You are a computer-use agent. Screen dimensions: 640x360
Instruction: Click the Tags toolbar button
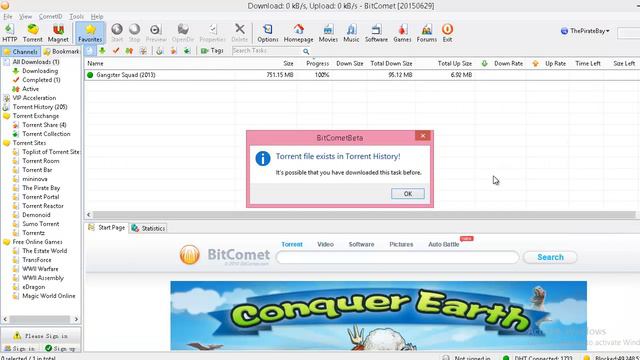212,51
